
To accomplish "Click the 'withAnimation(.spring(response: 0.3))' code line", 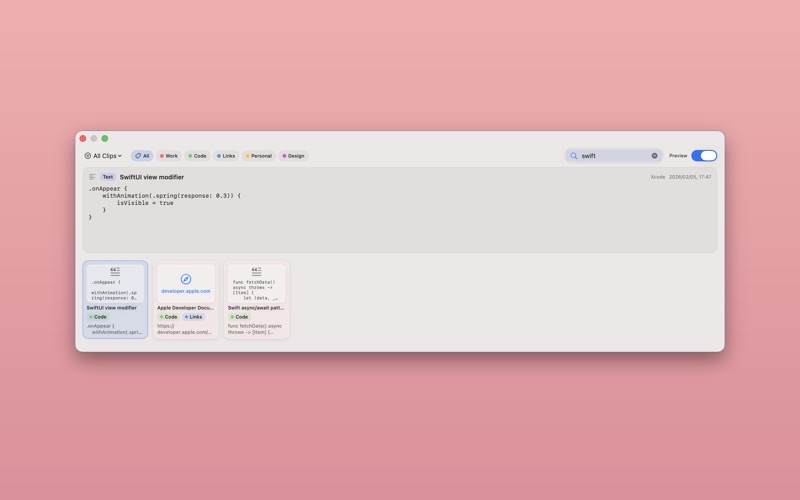I will (x=171, y=195).
